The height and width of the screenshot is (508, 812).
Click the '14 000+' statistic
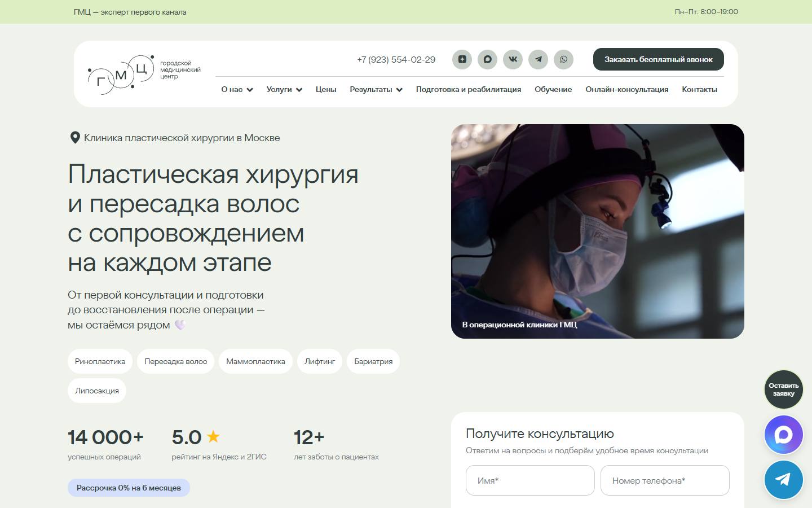point(106,437)
